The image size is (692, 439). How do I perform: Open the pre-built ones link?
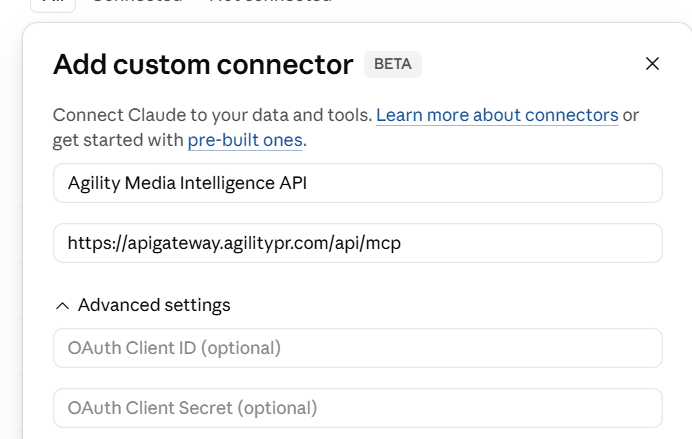(x=245, y=140)
